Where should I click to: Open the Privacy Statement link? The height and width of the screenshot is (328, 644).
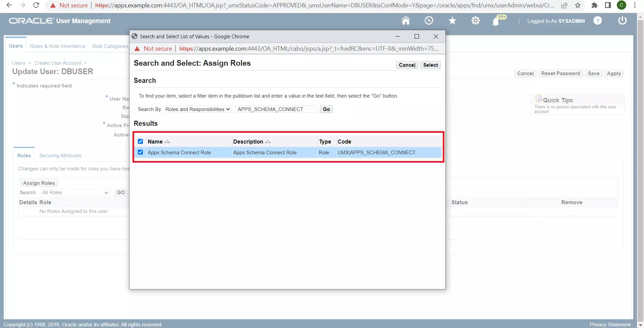point(611,324)
